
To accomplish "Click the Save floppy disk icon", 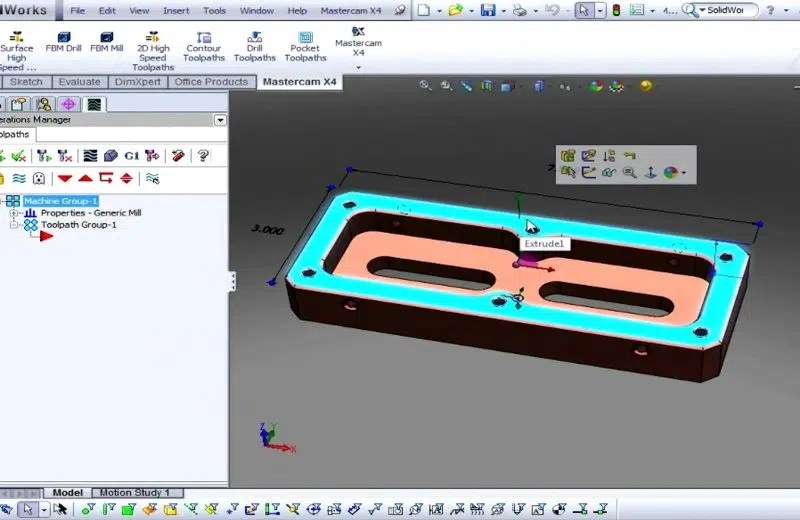I will coord(488,10).
